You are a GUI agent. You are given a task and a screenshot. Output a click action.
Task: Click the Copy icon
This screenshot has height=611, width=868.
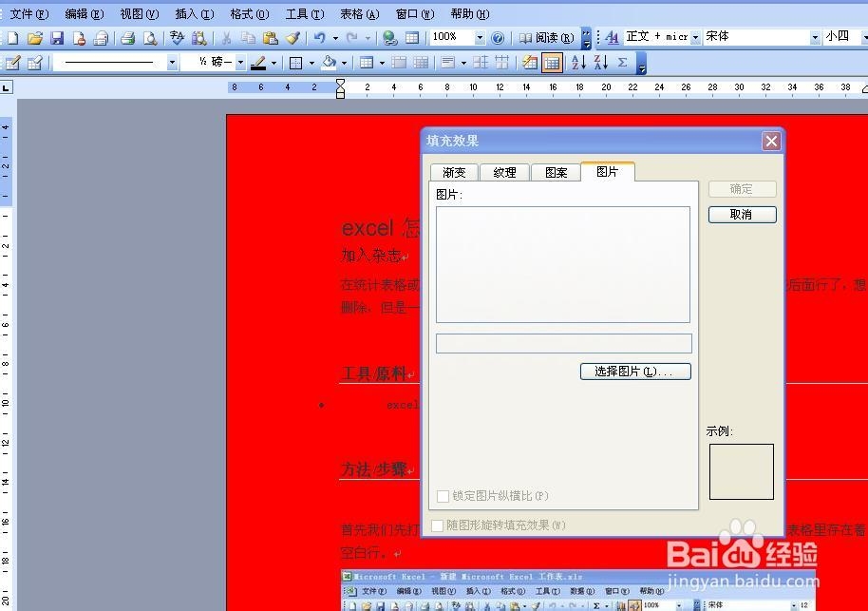click(x=249, y=38)
